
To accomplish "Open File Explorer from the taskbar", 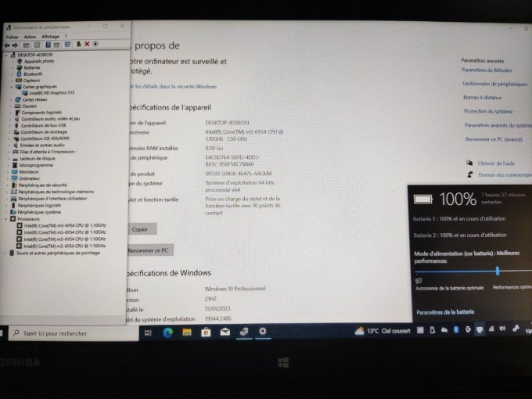I will (x=187, y=332).
